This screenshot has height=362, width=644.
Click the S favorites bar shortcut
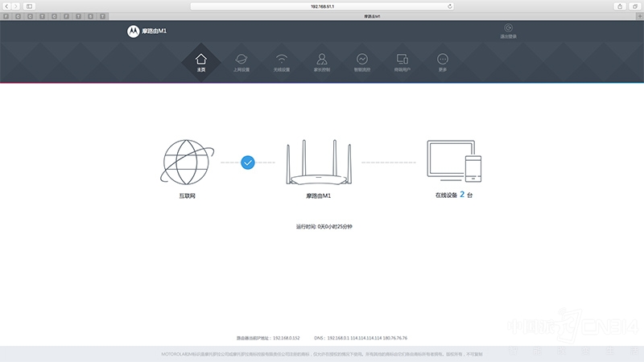(x=90, y=16)
